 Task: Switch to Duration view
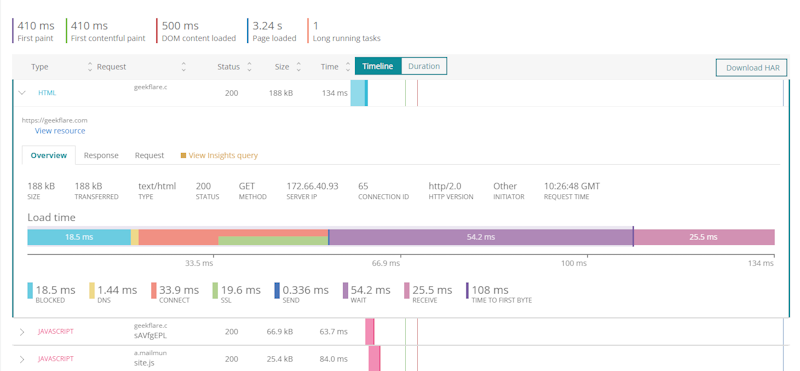tap(424, 66)
